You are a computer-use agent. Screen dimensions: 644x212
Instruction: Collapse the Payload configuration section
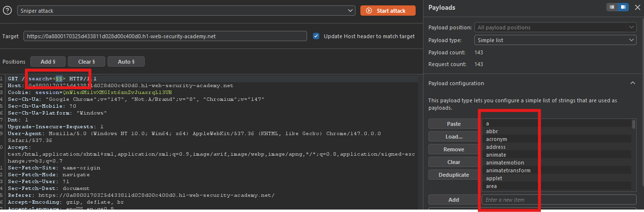pos(632,83)
